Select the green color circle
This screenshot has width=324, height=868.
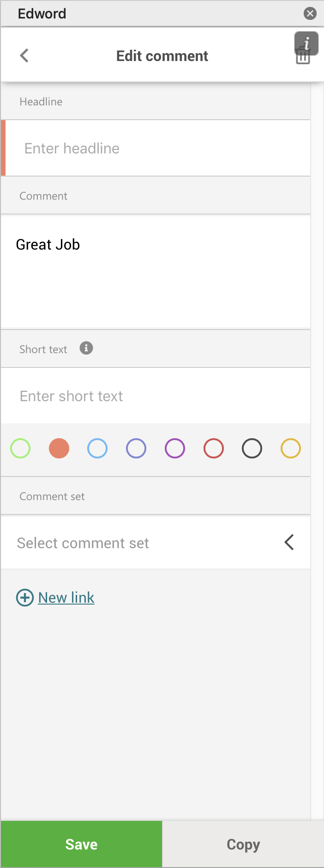pyautogui.click(x=20, y=448)
